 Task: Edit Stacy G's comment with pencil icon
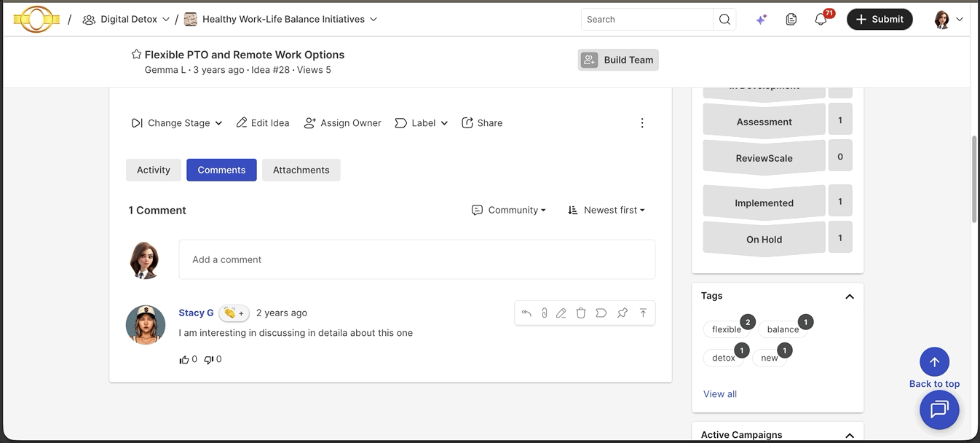point(561,313)
